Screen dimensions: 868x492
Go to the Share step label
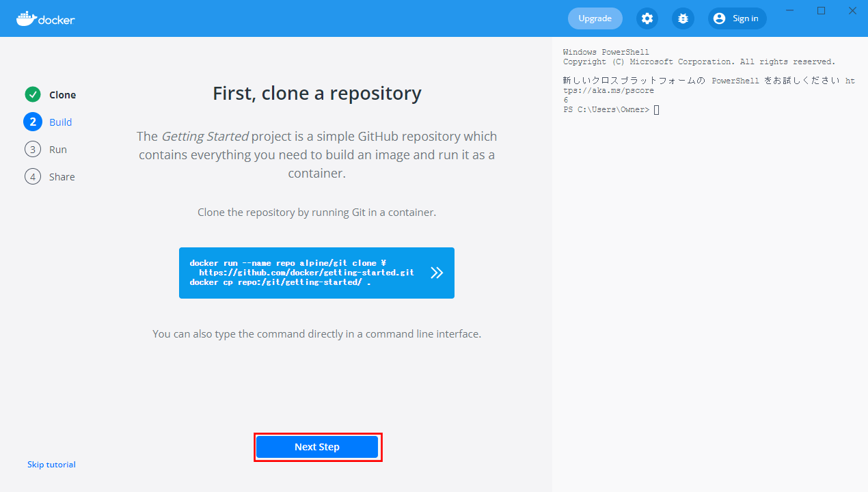62,177
